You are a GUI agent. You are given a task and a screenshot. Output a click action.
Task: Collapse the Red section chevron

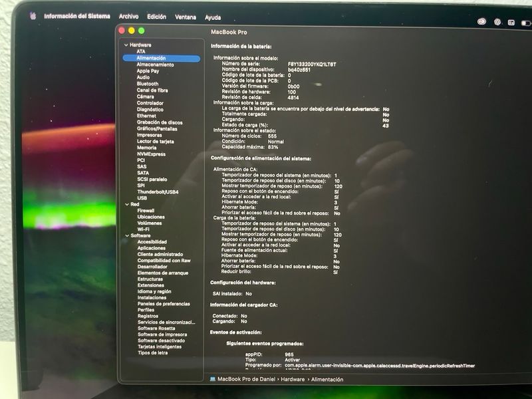point(127,204)
